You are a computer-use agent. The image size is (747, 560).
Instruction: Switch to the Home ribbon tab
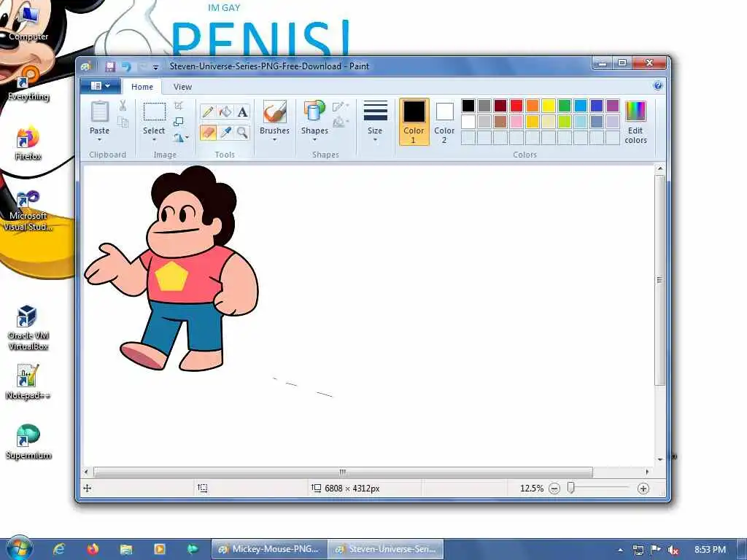point(142,87)
